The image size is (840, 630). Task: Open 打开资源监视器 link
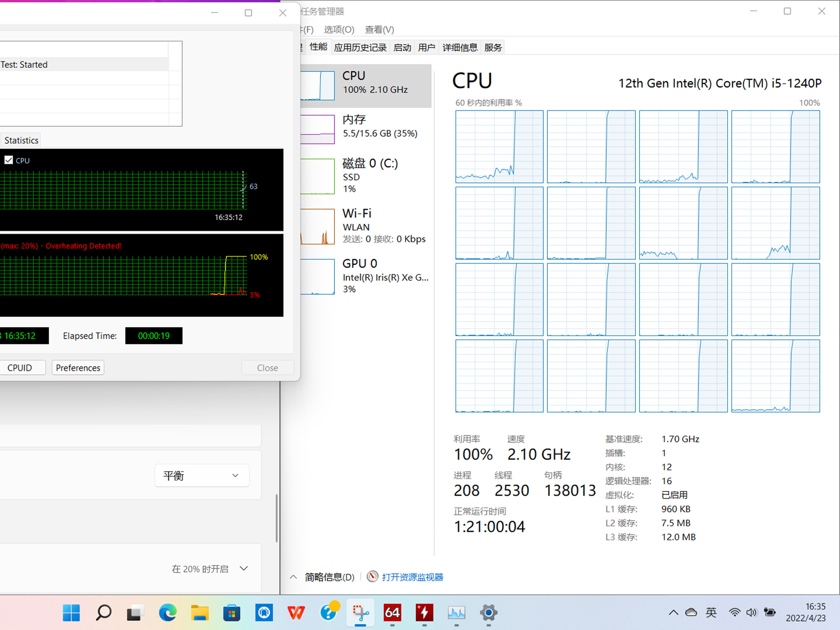[412, 577]
